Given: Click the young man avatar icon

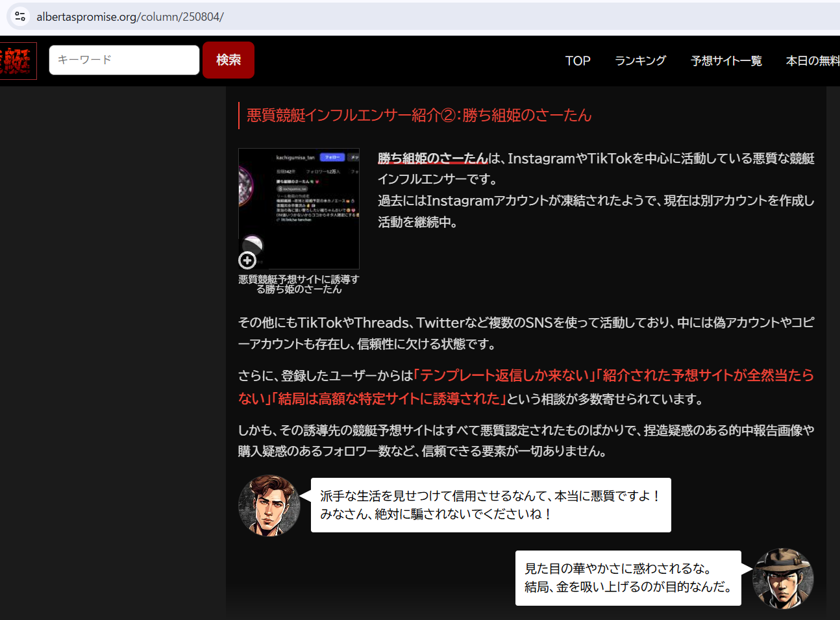Looking at the screenshot, I should pos(269,506).
